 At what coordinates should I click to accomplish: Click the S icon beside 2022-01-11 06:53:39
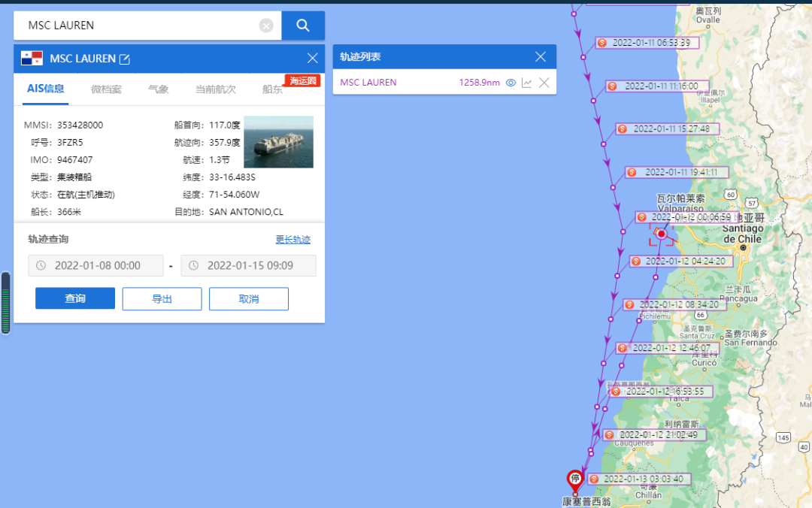pyautogui.click(x=601, y=43)
